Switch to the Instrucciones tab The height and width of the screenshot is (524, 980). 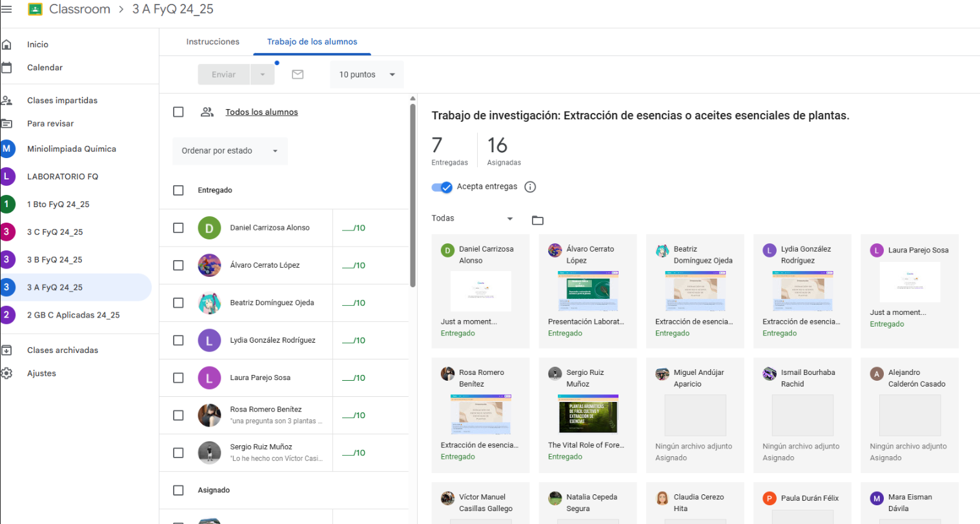tap(213, 42)
